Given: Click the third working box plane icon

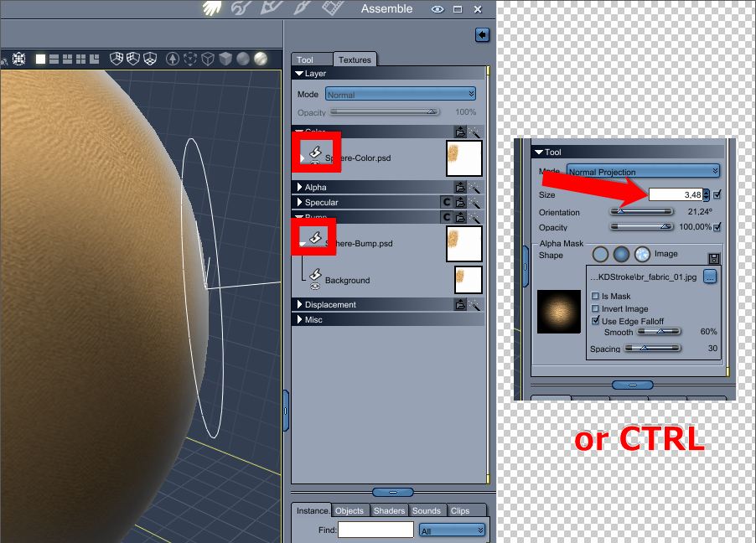Looking at the screenshot, I should tap(150, 59).
